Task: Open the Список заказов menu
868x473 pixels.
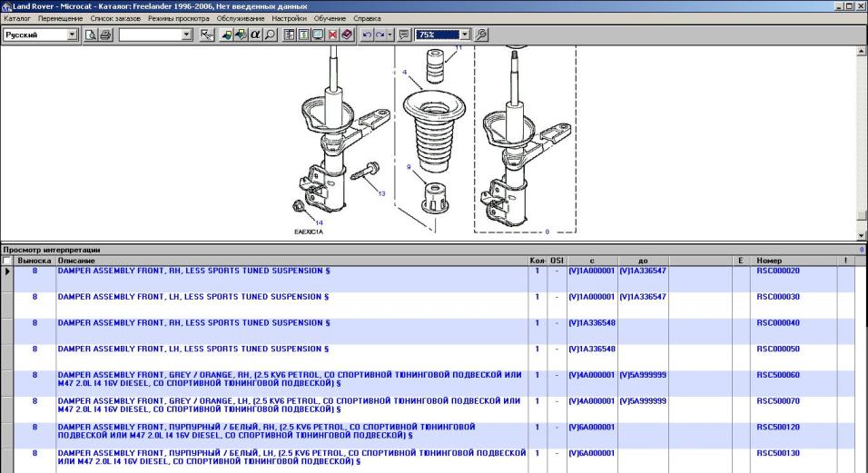Action: (x=115, y=18)
